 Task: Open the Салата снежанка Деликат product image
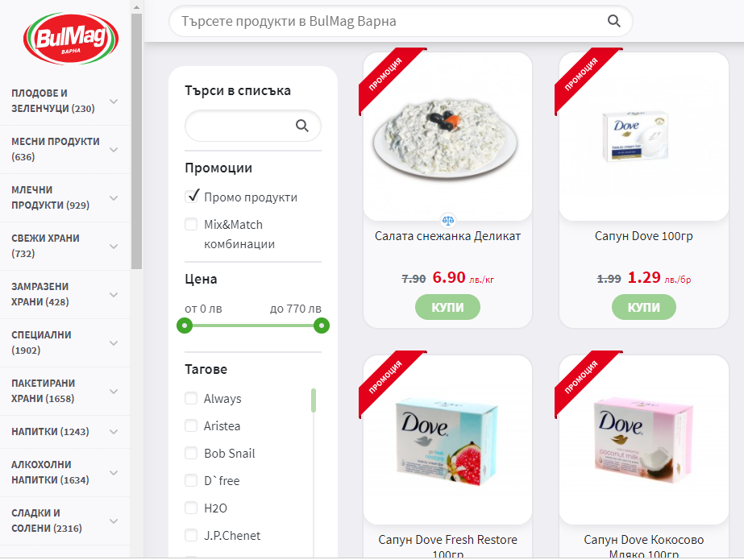[x=447, y=136]
